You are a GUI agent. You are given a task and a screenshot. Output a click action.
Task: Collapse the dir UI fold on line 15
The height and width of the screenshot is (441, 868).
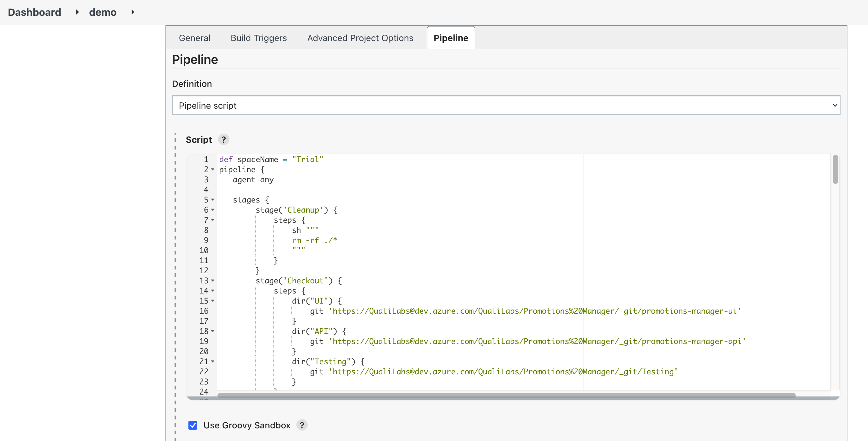coord(213,301)
